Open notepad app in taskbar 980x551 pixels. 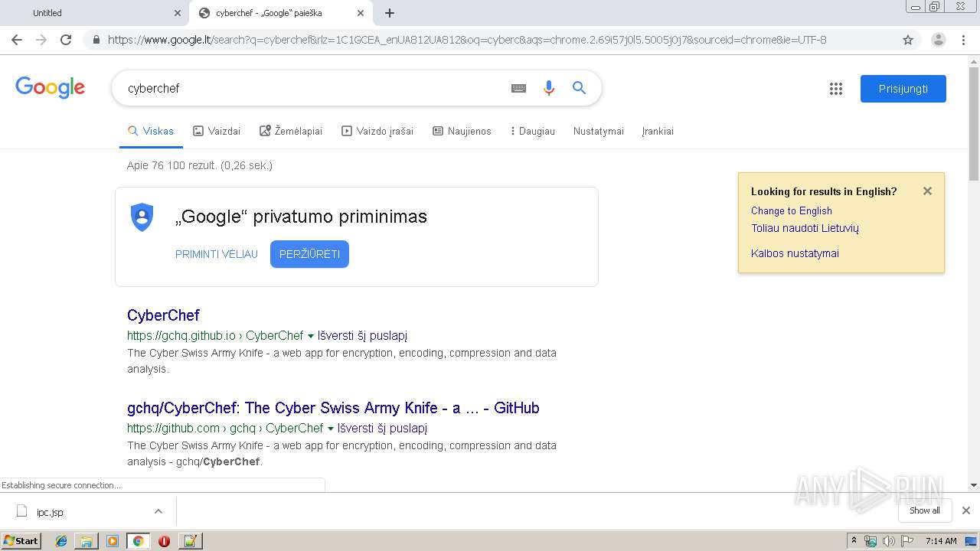(190, 541)
